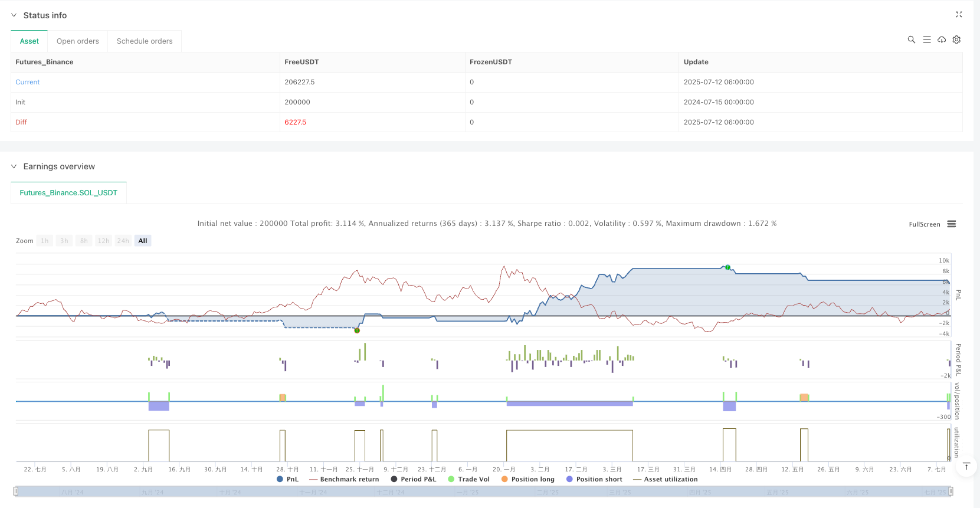Image resolution: width=980 pixels, height=508 pixels.
Task: Click the search magnifier icon above the table
Action: pos(911,40)
